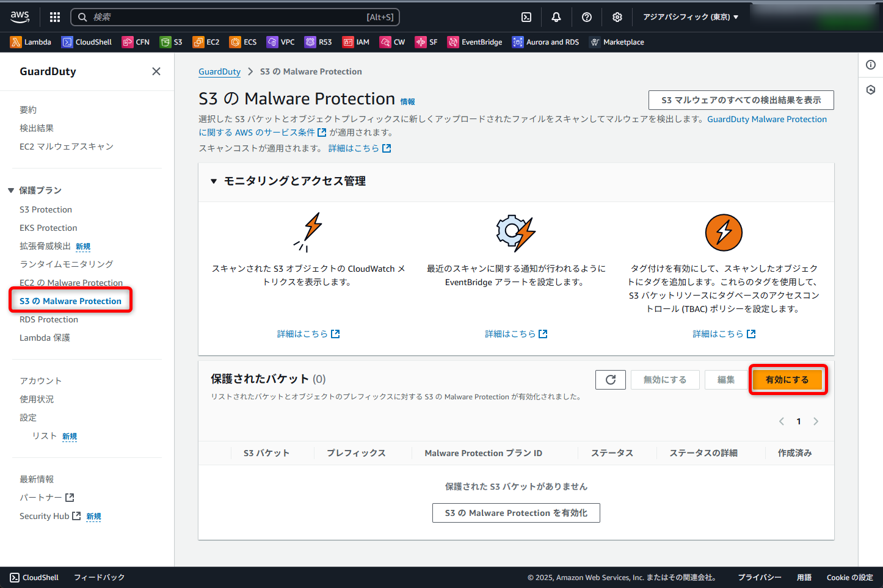Open リスト under 設定 in sidebar
The image size is (883, 588).
pos(45,436)
